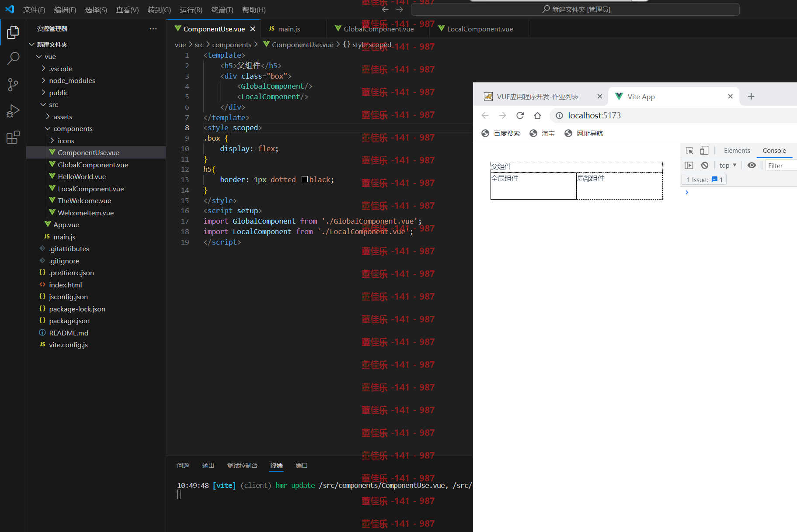The width and height of the screenshot is (797, 532).
Task: Open HelloWorld.vue in explorer
Action: tap(96, 176)
